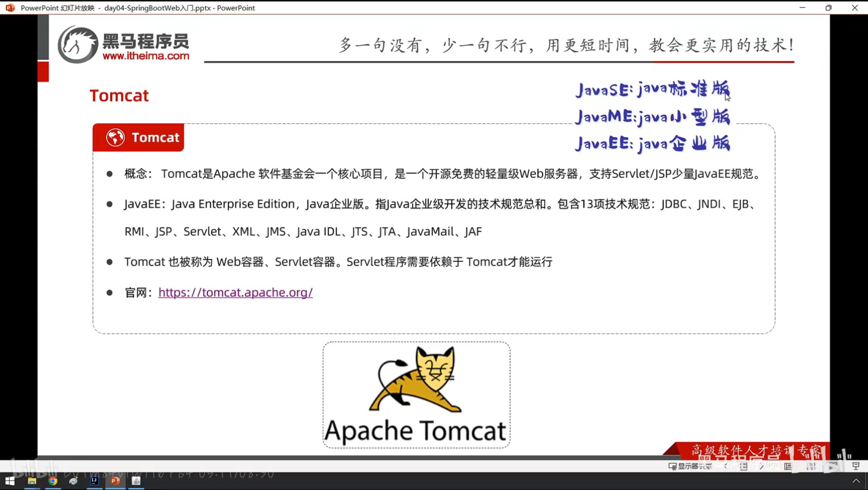The image size is (868, 490).
Task: Open the Windows Start menu
Action: tap(10, 481)
